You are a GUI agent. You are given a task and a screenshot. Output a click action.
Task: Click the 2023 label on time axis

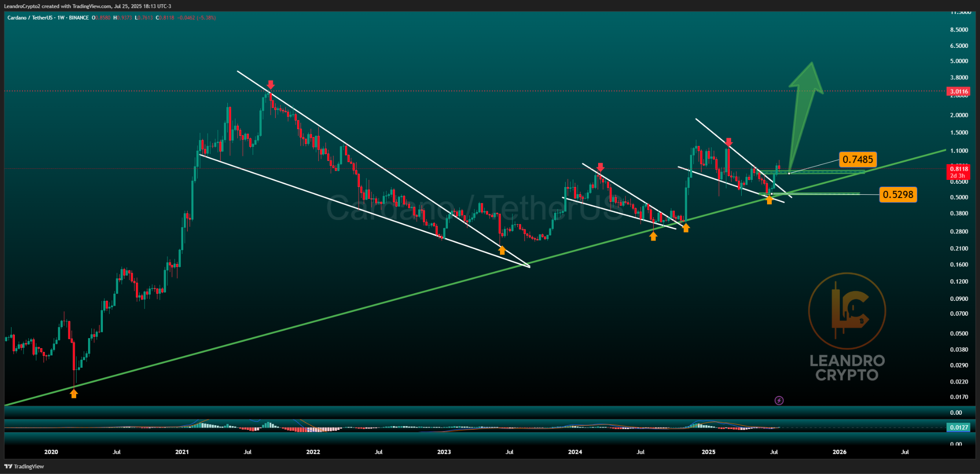444,452
